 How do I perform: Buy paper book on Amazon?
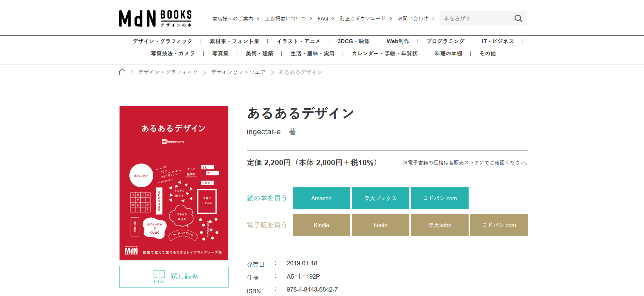point(321,198)
